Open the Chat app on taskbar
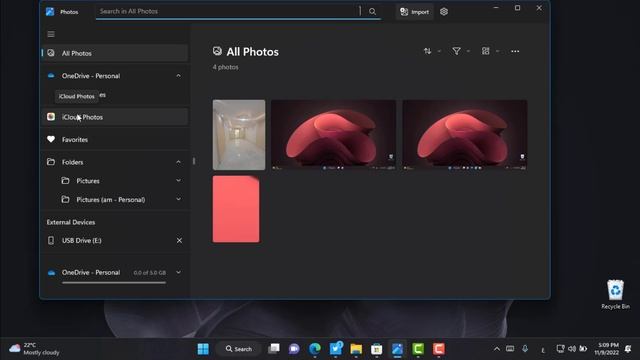This screenshot has width=640, height=360. point(294,349)
